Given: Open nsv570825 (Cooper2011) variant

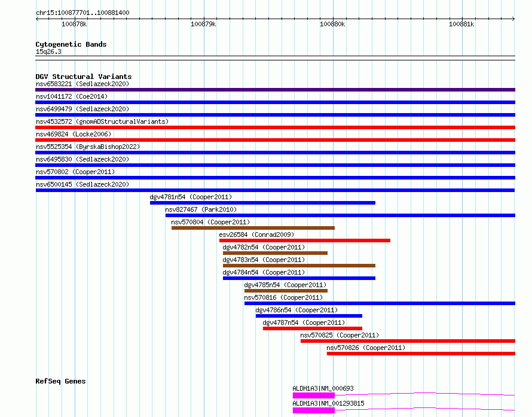Looking at the screenshot, I should point(340,335).
